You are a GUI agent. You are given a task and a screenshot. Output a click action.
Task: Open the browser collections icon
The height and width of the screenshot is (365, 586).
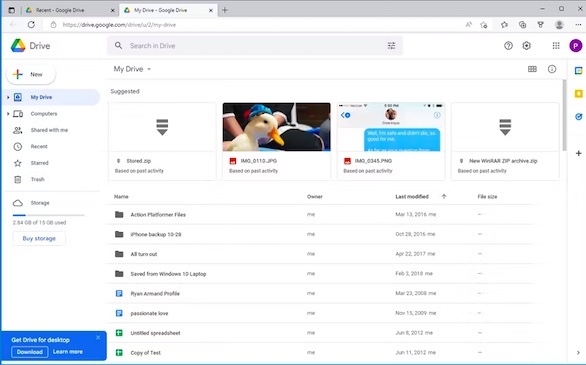[x=522, y=25]
